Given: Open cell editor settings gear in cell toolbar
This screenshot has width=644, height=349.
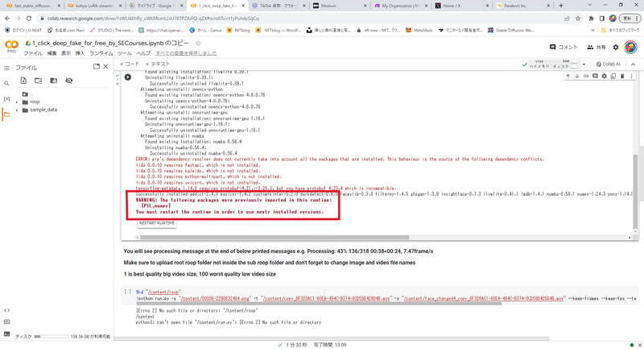Looking at the screenshot, I should pyautogui.click(x=605, y=76).
